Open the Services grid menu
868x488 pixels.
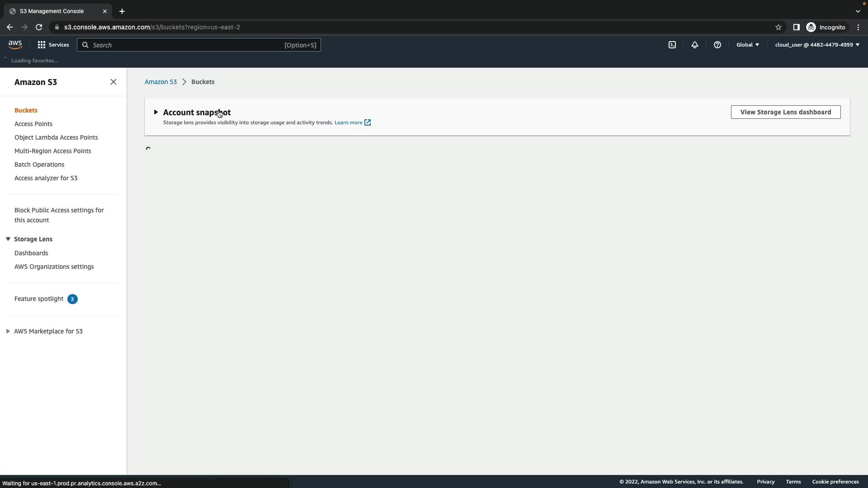(53, 45)
